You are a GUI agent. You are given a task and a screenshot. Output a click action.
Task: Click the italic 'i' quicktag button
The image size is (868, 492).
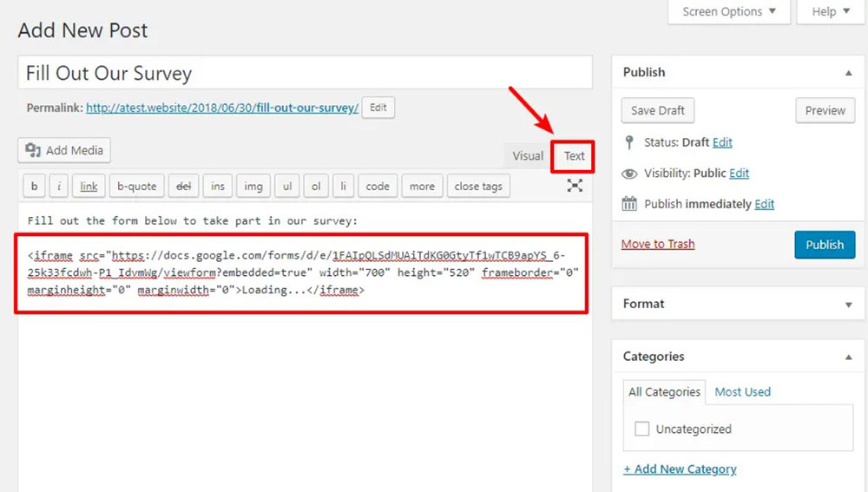59,186
